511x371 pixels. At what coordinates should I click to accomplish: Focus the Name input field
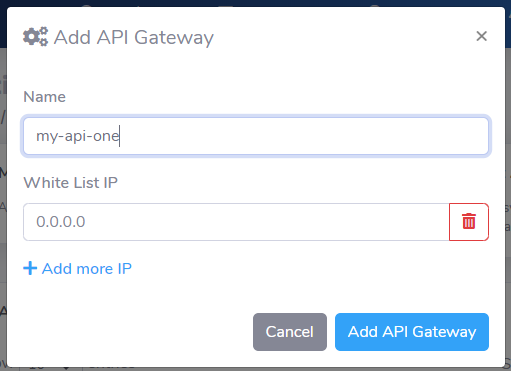(256, 136)
